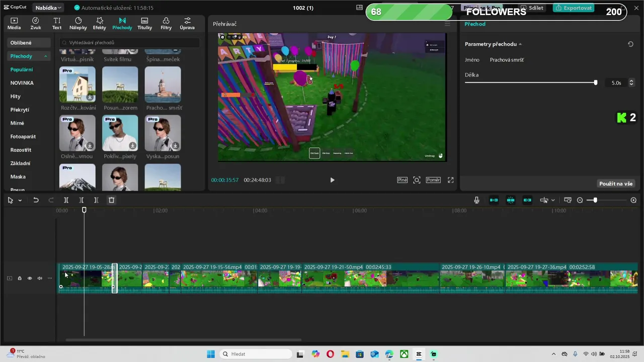The height and width of the screenshot is (362, 644).
Task: Start voice recording with the microphone icon
Action: coord(476,200)
